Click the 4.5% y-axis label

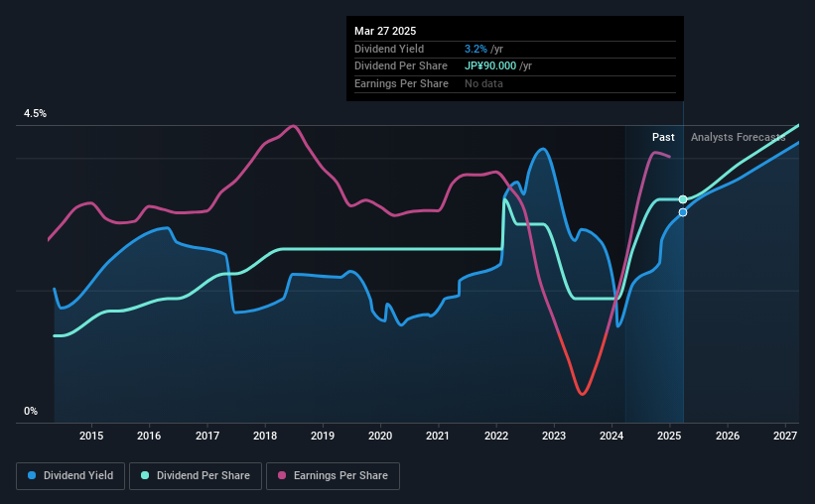(35, 114)
